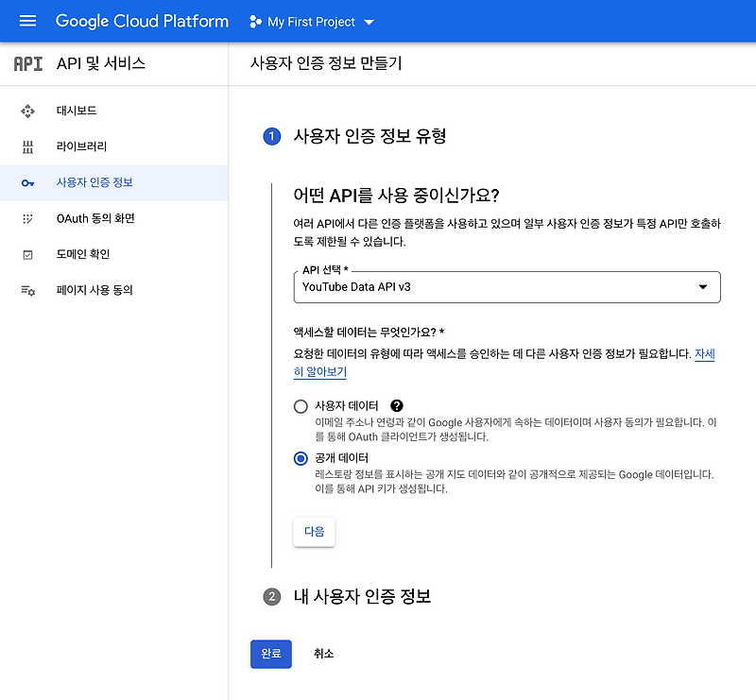
Task: Click the OAuth 동의 화면 icon
Action: coord(27,218)
